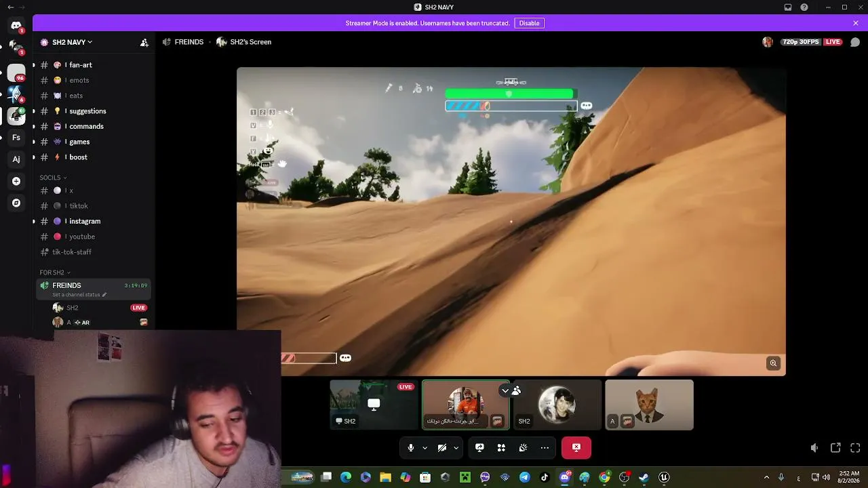Open the boost channel

point(94,157)
